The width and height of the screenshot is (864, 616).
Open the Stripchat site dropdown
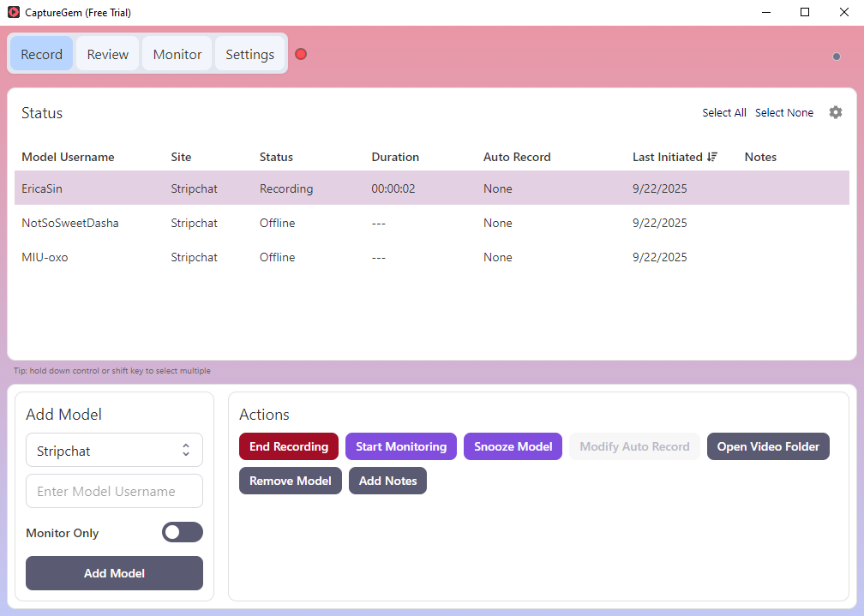point(114,450)
